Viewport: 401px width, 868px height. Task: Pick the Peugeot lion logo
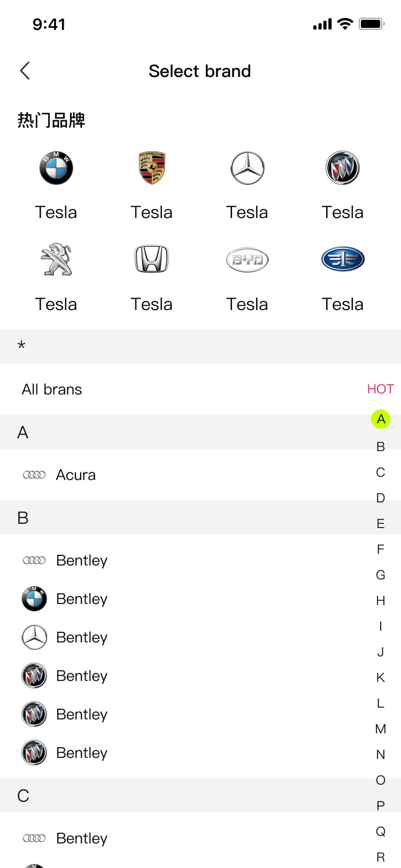(56, 260)
